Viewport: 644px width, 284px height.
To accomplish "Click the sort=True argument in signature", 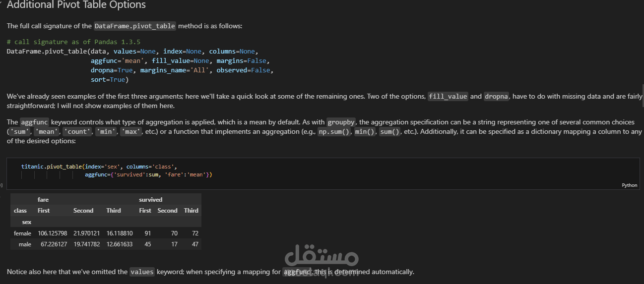I will click(x=108, y=80).
